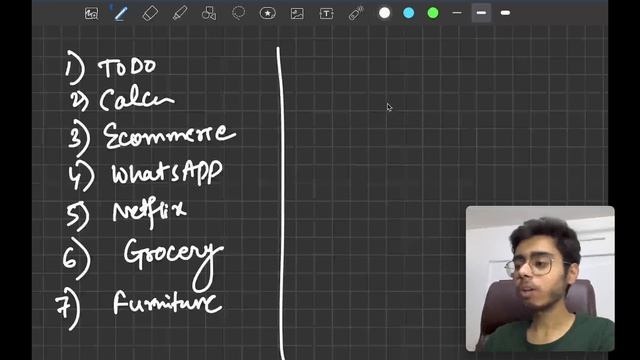
Task: Click the handwritten WhatsApp entry
Action: pos(167,173)
